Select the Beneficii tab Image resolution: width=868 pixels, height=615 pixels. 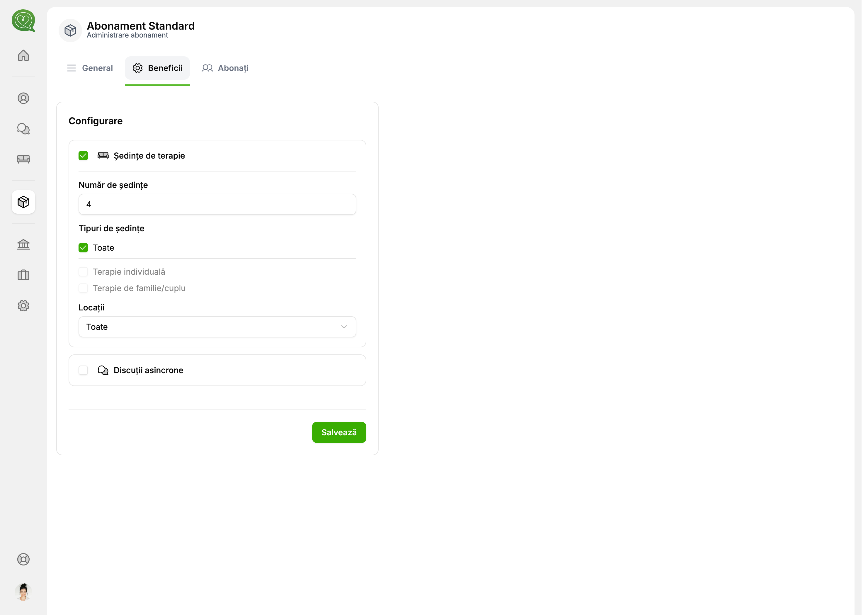pos(159,69)
